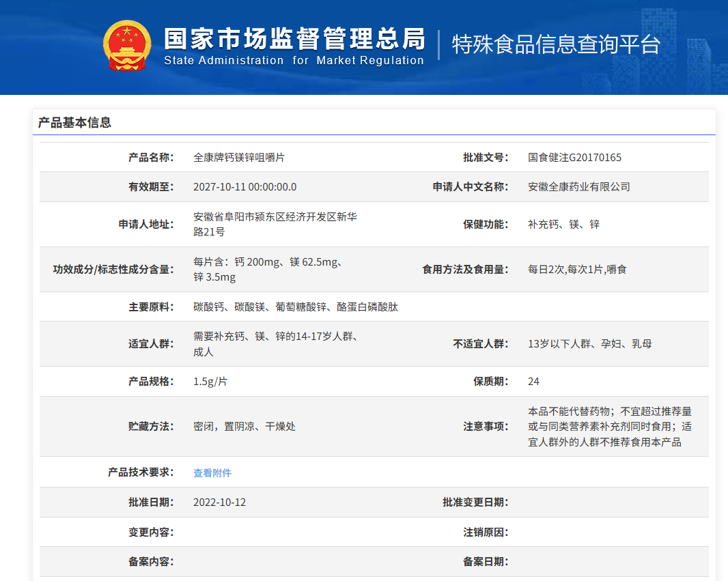
Task: Select the 产品基本信息 section heading
Action: (x=74, y=122)
